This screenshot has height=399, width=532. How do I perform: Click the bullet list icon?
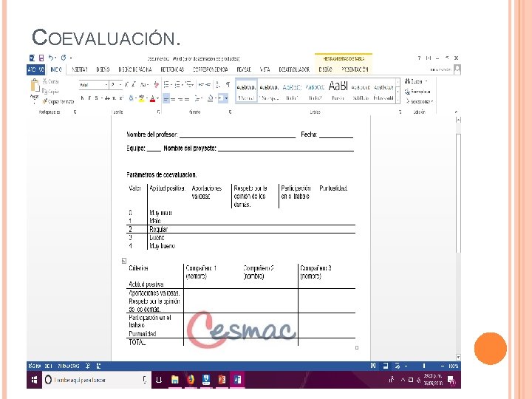167,84
